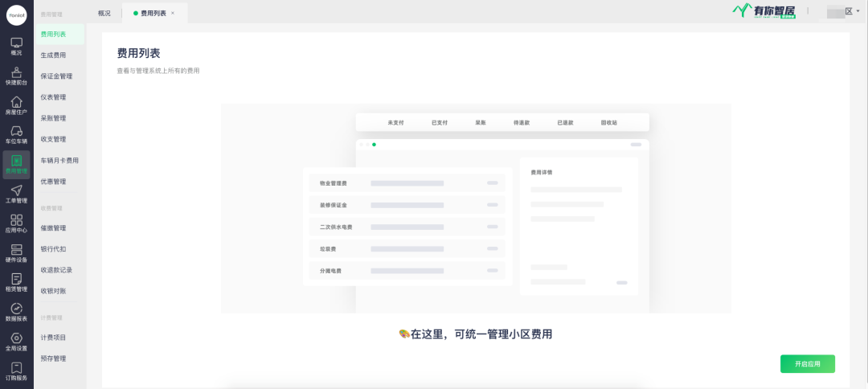The image size is (868, 389).
Task: Switch to the 概况 tab
Action: (104, 13)
